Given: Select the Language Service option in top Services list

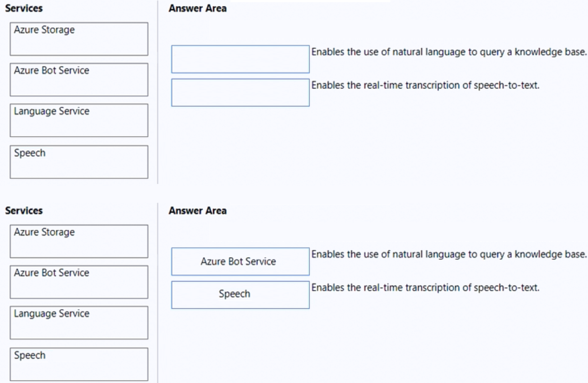Looking at the screenshot, I should (79, 120).
